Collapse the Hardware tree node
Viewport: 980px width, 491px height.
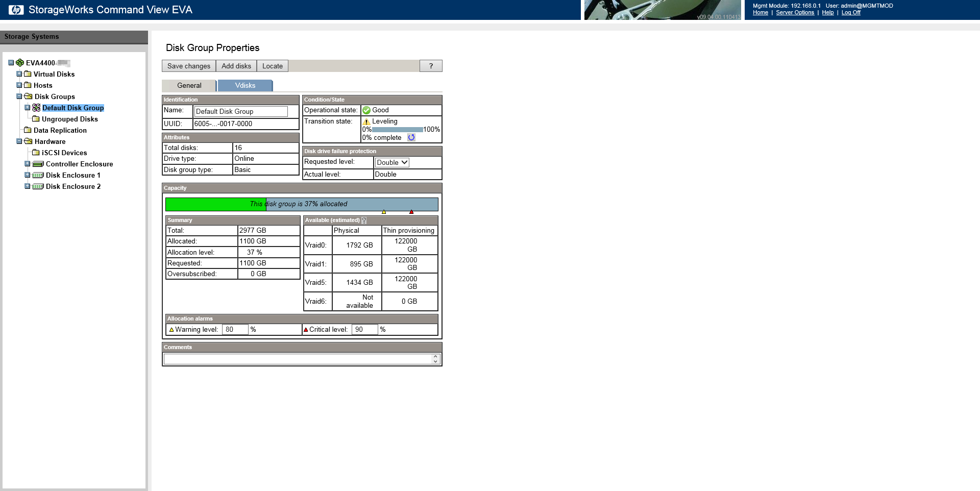point(19,141)
